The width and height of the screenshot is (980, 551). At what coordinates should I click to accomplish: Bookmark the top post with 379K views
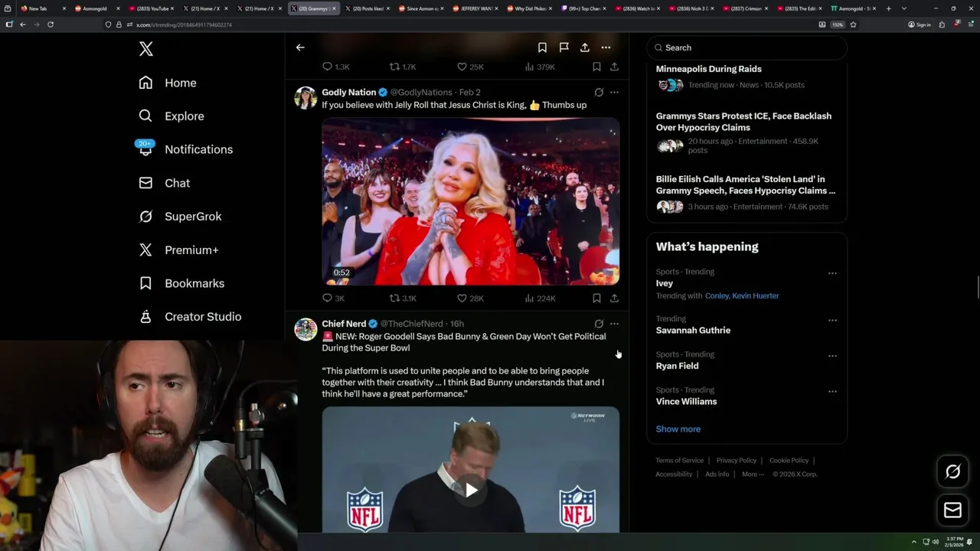pyautogui.click(x=596, y=67)
